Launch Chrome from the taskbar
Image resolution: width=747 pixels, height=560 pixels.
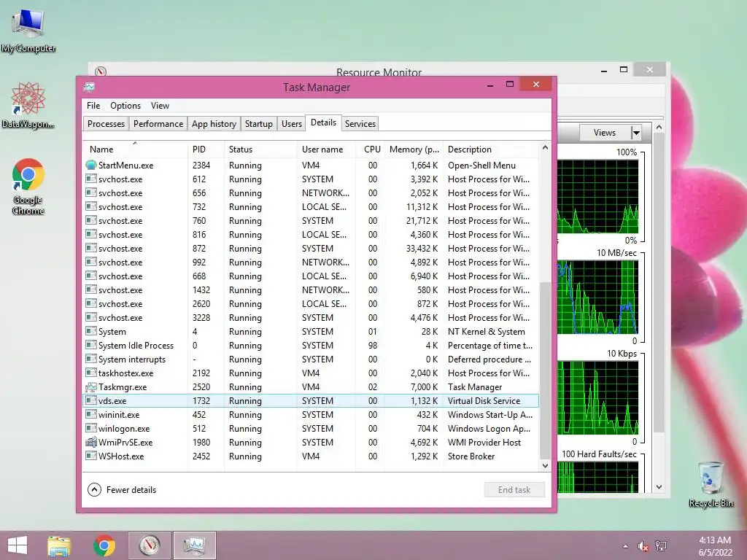point(104,545)
